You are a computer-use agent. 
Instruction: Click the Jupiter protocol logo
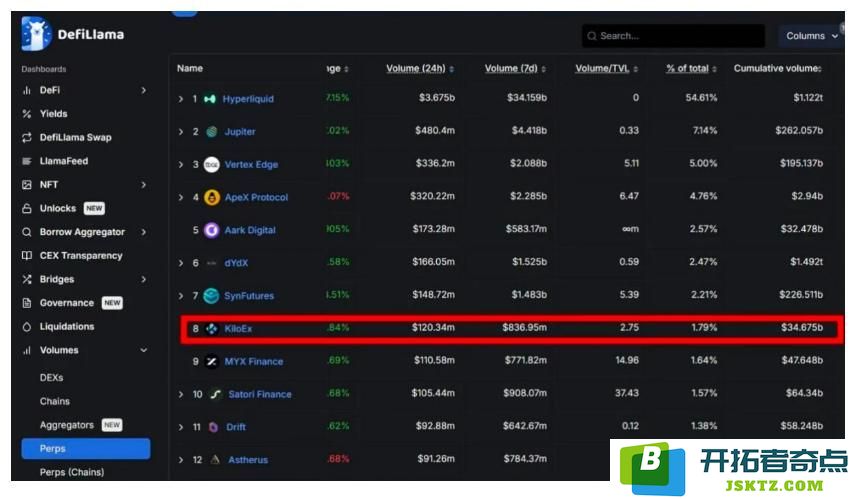tap(212, 132)
